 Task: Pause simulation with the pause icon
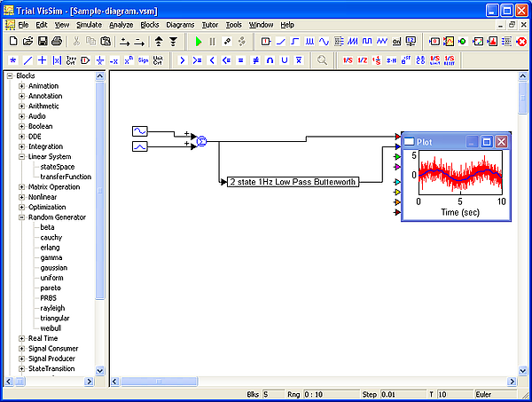click(x=213, y=42)
